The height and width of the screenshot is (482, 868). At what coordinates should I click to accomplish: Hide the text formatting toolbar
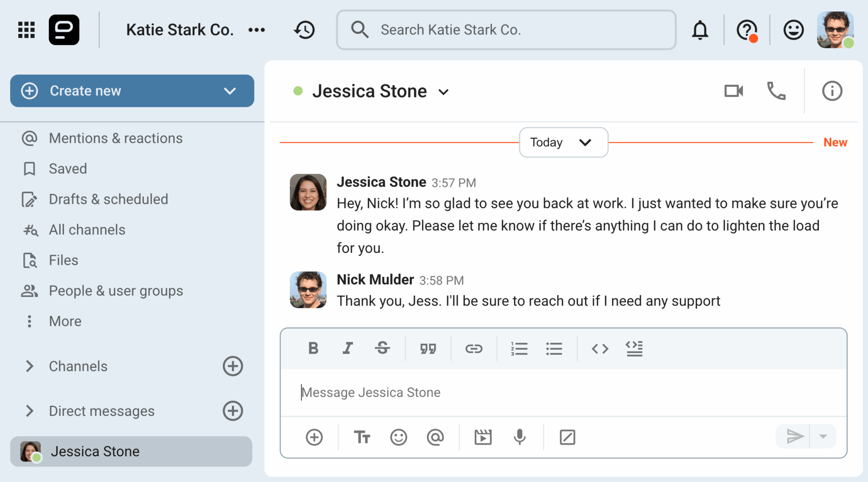click(362, 437)
